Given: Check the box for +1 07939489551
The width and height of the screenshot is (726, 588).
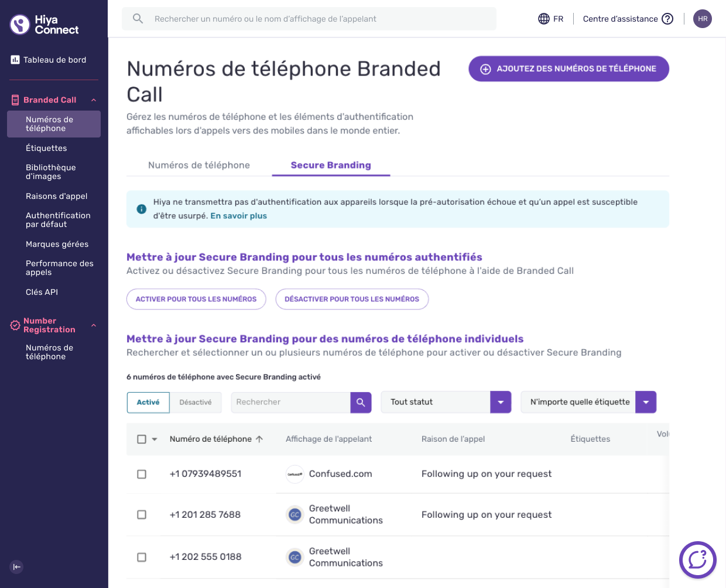Looking at the screenshot, I should tap(142, 474).
